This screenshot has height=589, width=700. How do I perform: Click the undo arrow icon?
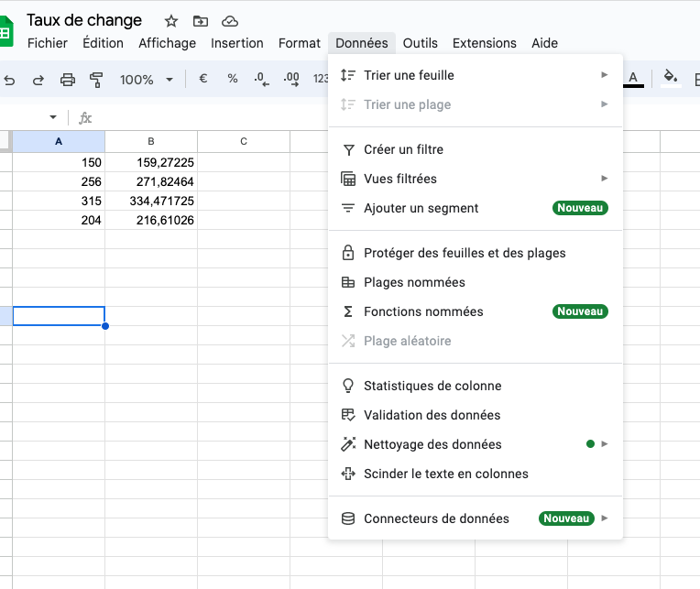click(x=9, y=81)
